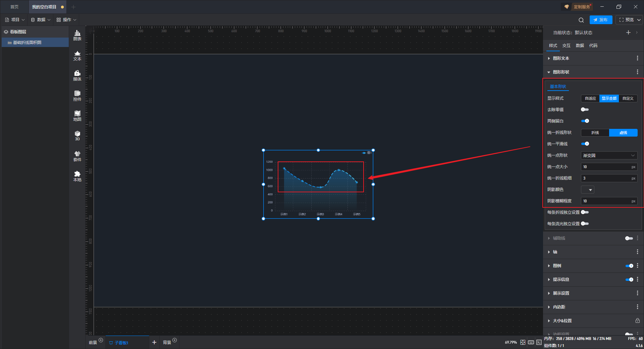Disable the 统一平滑线 switch
Image resolution: width=644 pixels, height=349 pixels.
point(585,144)
